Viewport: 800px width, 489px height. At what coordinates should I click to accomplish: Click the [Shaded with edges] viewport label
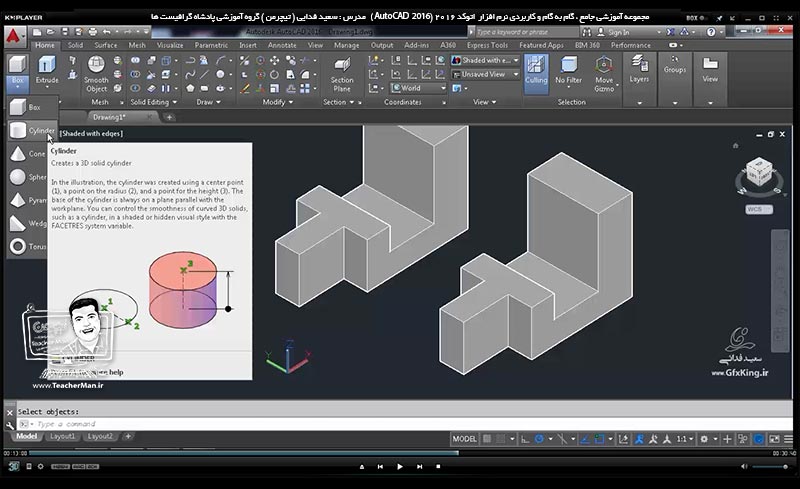pos(91,134)
